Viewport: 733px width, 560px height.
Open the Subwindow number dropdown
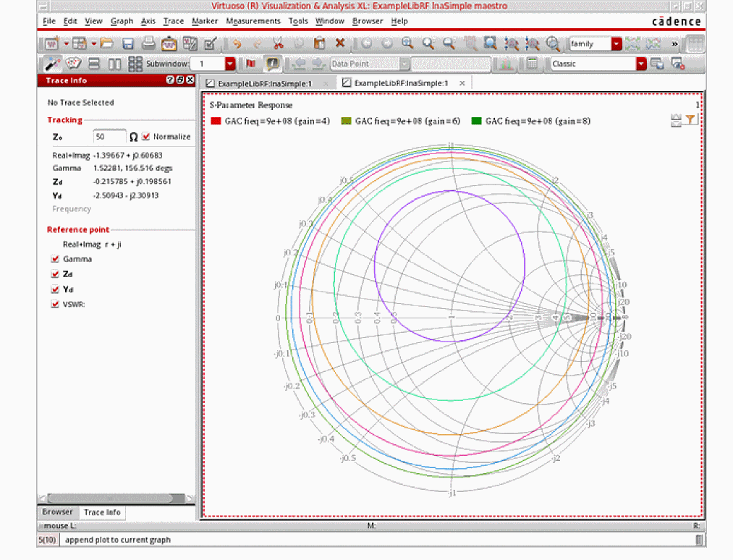pyautogui.click(x=230, y=64)
